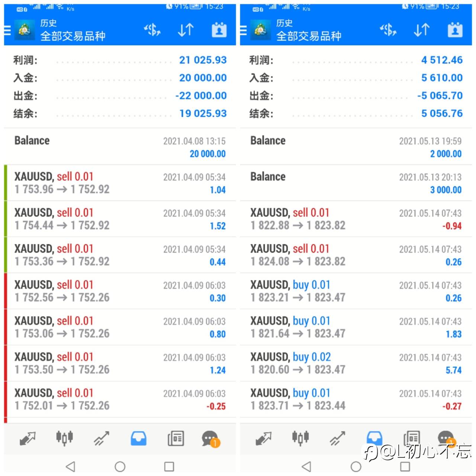
Task: Open the buy 0.02 trade 1 820.60 → 1 823.47
Action: pyautogui.click(x=356, y=363)
